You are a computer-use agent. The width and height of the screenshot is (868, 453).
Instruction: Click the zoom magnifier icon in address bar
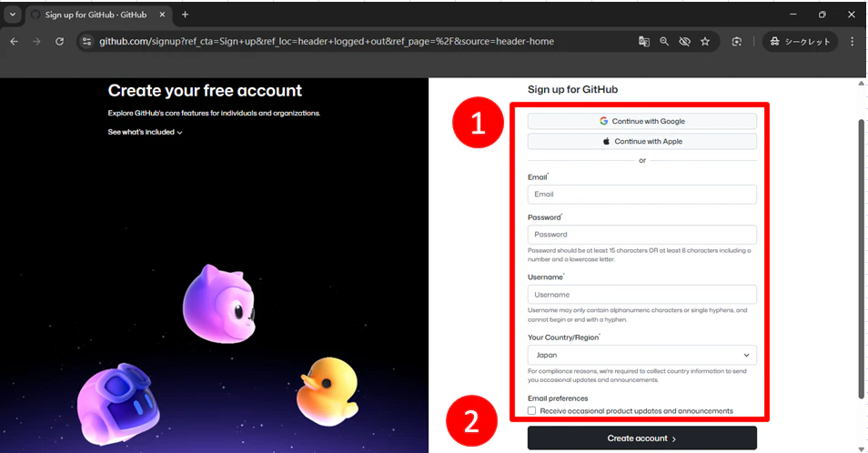click(x=664, y=42)
